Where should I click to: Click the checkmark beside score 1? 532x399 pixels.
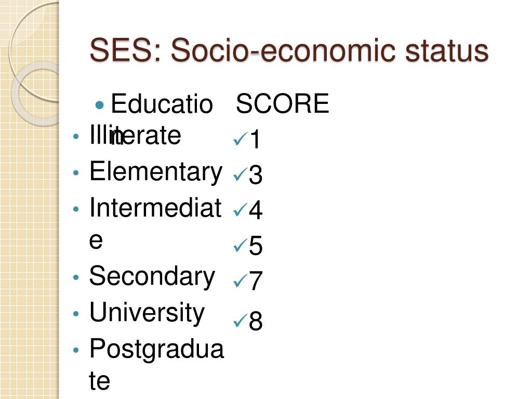(x=240, y=138)
